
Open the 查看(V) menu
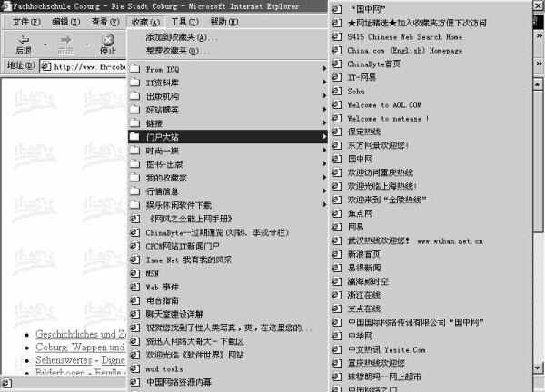pyautogui.click(x=105, y=22)
